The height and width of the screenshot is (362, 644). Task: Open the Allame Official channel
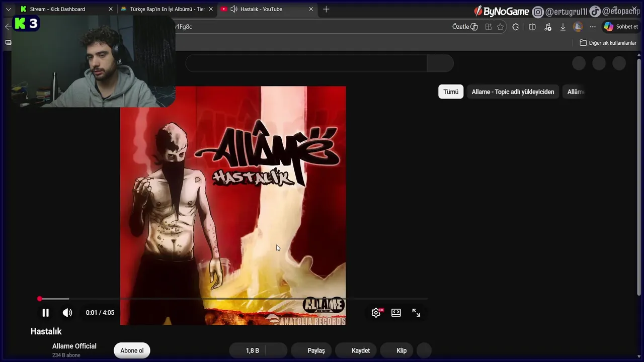click(x=74, y=346)
